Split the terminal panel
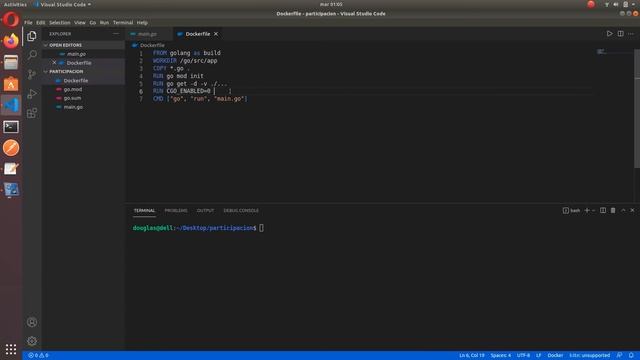Image resolution: width=640 pixels, height=360 pixels. pyautogui.click(x=603, y=210)
